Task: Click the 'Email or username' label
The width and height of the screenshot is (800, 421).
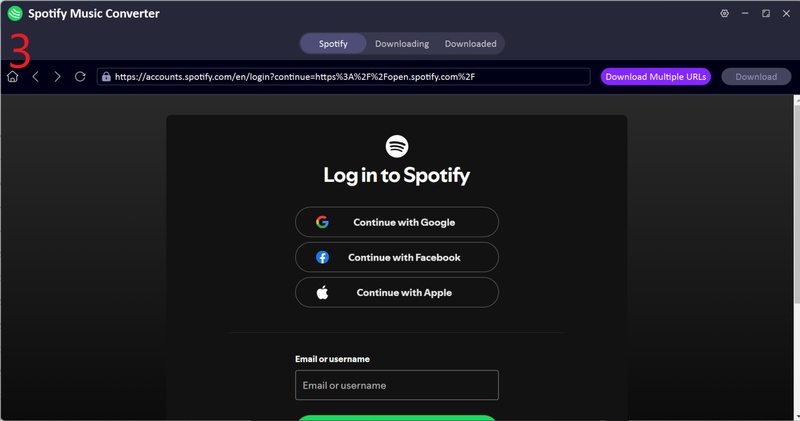Action: point(332,359)
